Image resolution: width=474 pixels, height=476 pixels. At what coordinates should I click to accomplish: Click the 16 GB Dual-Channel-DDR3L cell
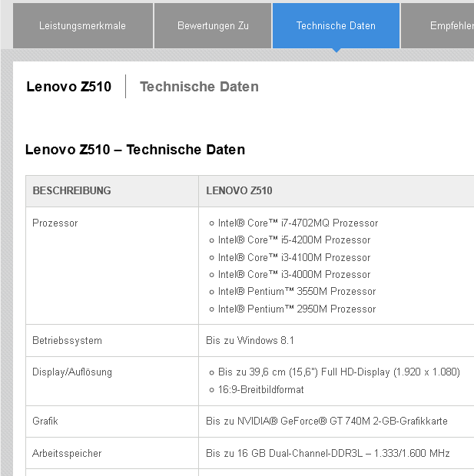327,454
